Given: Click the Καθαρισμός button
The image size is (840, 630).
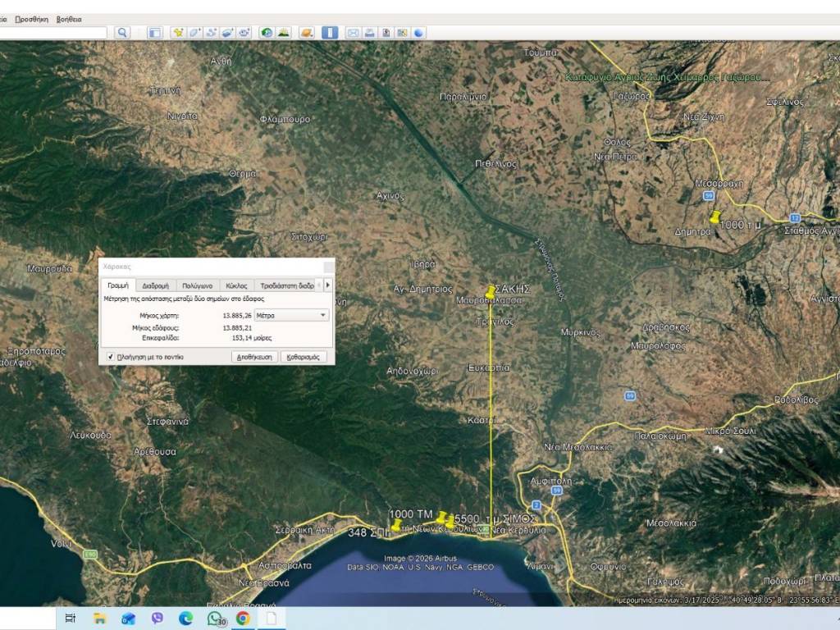Looking at the screenshot, I should (x=304, y=358).
